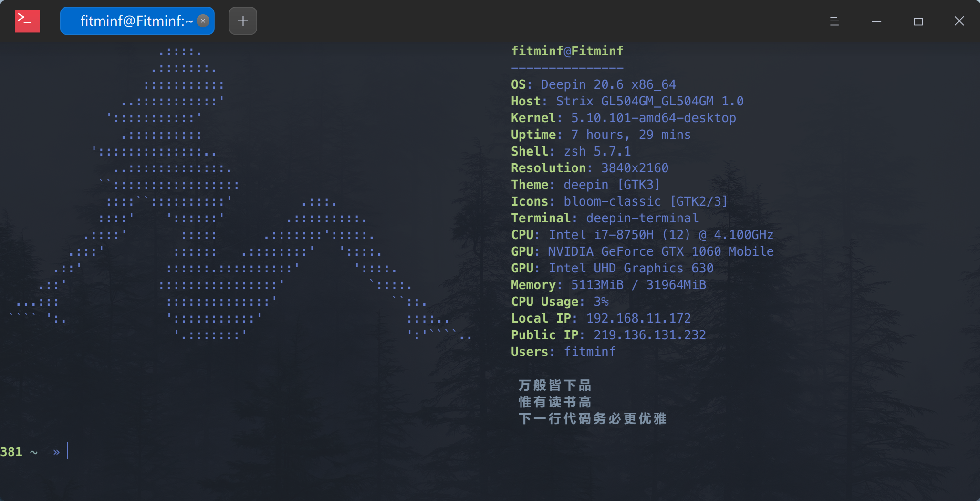980x501 pixels.
Task: Click the Public IP address 219.136.131.232
Action: [x=650, y=335]
